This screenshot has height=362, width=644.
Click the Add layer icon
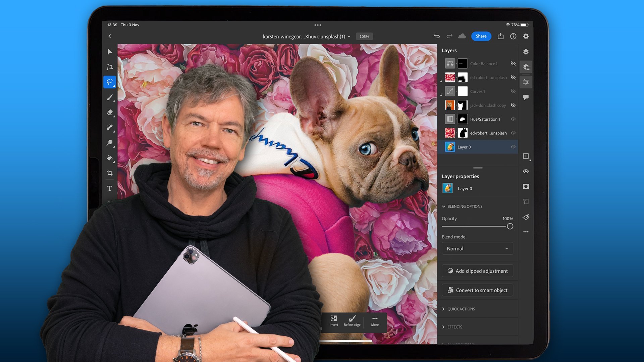pos(526,156)
